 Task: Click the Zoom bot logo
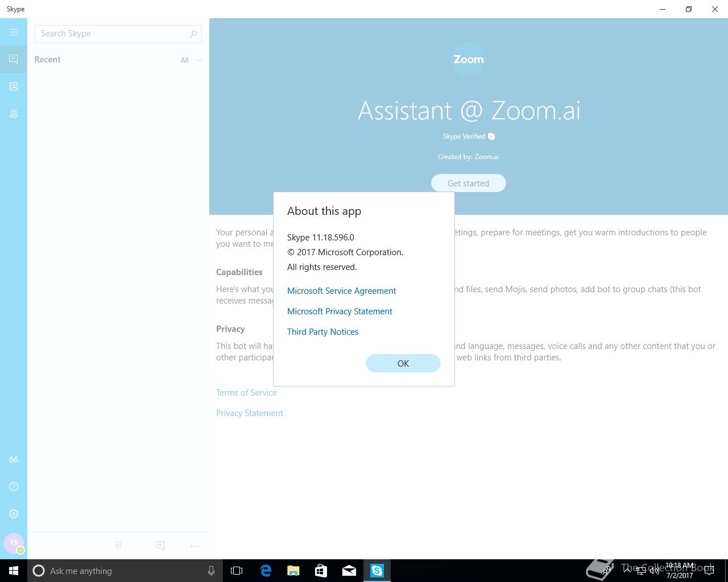(x=469, y=59)
